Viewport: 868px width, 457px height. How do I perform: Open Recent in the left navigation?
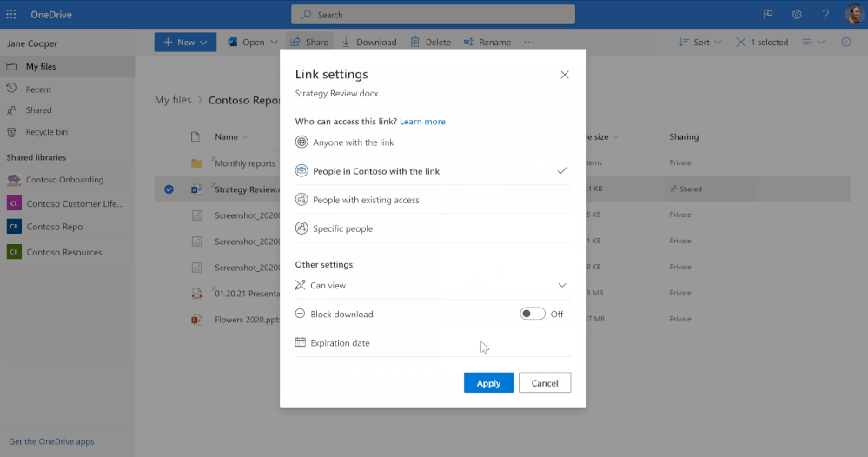[x=38, y=89]
